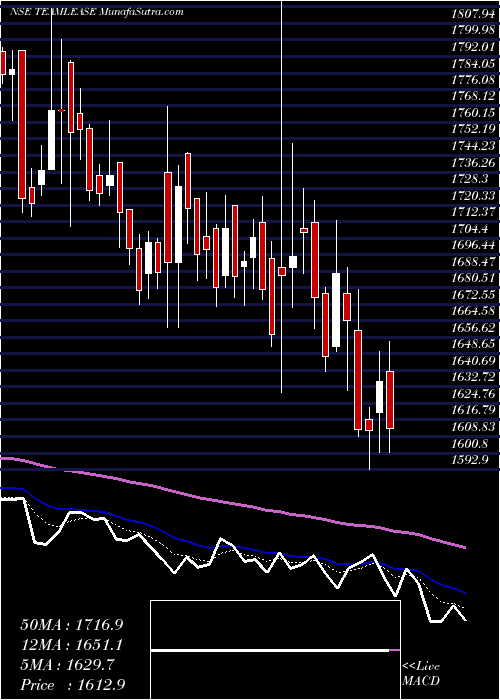The width and height of the screenshot is (500, 700).
Task: Click the 1640.69 price axis label
Action: (x=473, y=361)
